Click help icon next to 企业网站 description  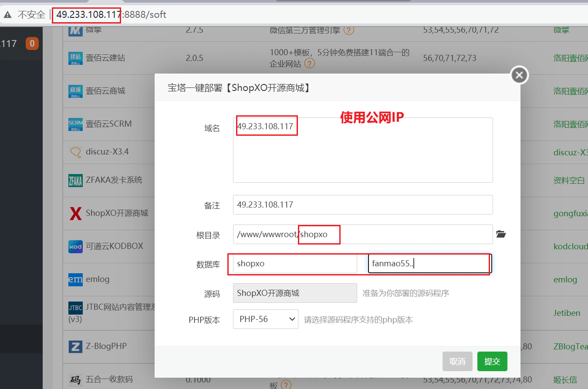tap(309, 64)
